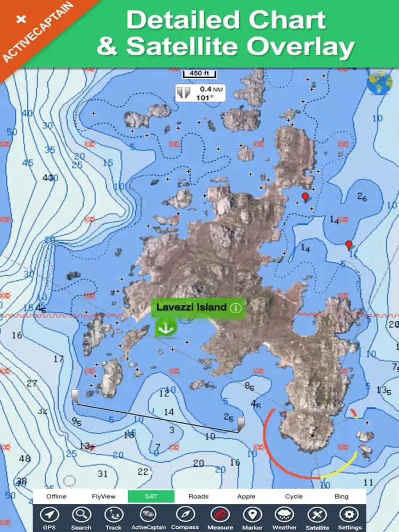This screenshot has height=532, width=399.
Task: Tap the globe icon on the chart
Action: tap(379, 84)
